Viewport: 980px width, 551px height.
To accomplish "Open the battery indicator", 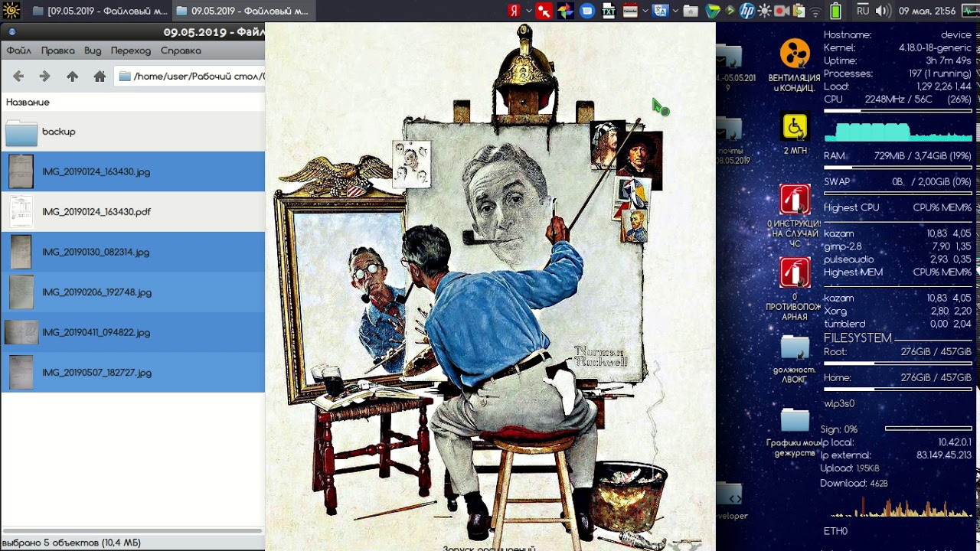I will point(835,11).
